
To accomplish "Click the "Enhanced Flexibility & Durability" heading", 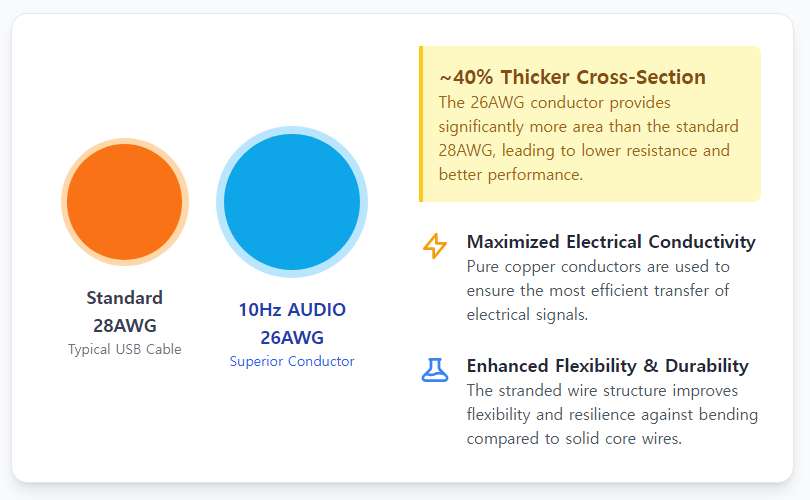I will pyautogui.click(x=607, y=366).
